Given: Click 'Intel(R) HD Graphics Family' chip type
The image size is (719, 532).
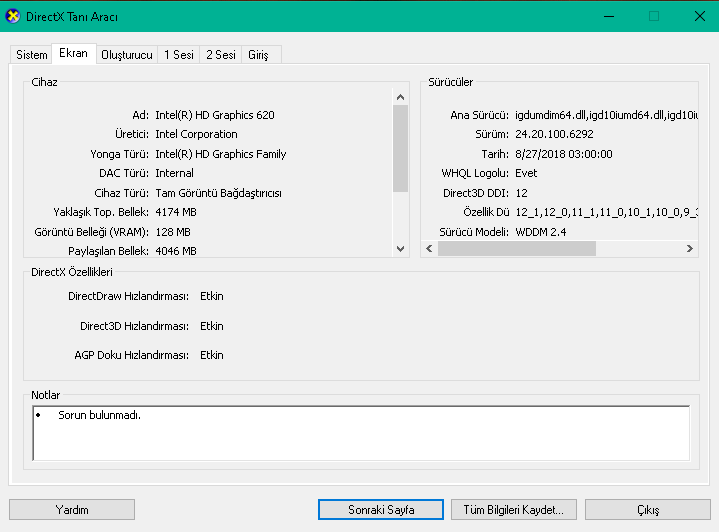Looking at the screenshot, I should point(221,154).
